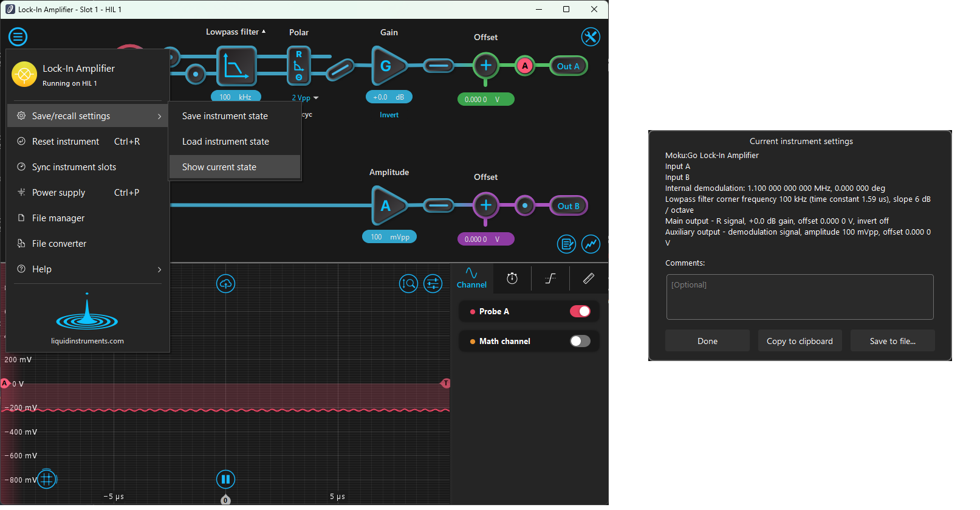This screenshot has height=510, width=980.
Task: Open File manager
Action: click(87, 218)
